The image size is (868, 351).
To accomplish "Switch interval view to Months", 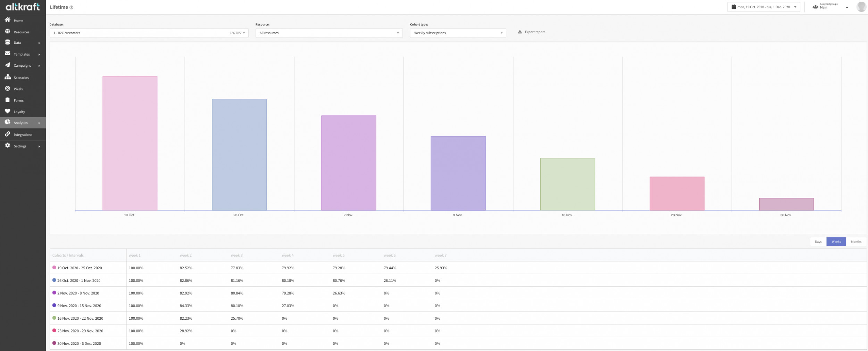I will 856,242.
